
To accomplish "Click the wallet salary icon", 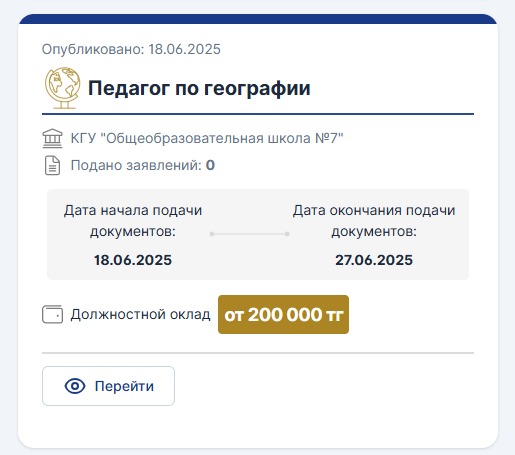I will 52,314.
